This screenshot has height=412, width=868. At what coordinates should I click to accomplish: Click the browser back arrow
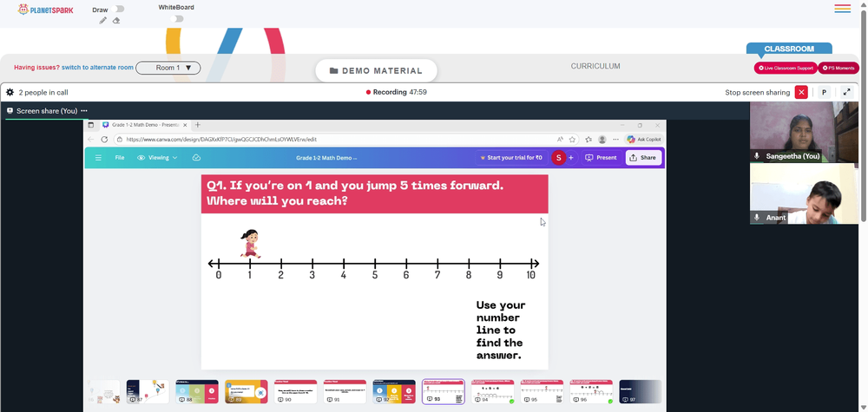[x=91, y=140]
